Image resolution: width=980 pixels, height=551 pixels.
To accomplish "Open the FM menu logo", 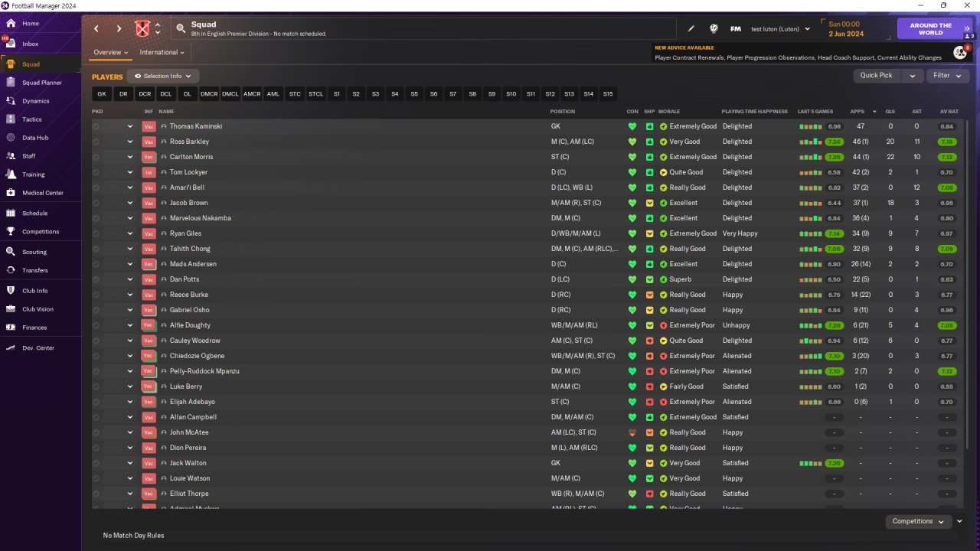I will point(736,29).
